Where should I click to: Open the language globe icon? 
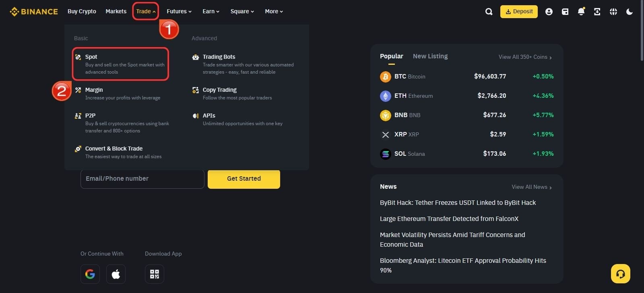[x=613, y=12]
